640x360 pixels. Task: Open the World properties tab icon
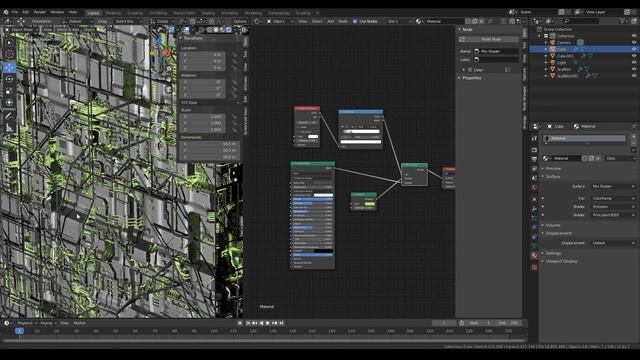click(x=534, y=187)
